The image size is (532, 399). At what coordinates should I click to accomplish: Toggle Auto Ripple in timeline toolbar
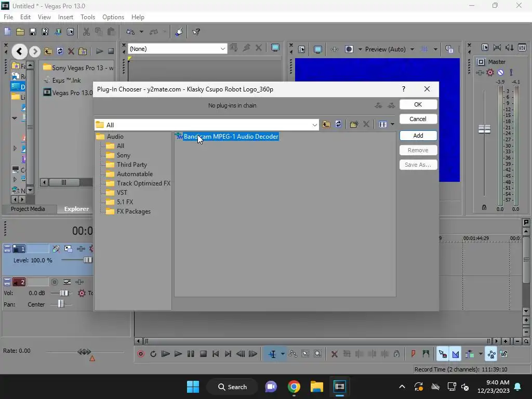[470, 354]
